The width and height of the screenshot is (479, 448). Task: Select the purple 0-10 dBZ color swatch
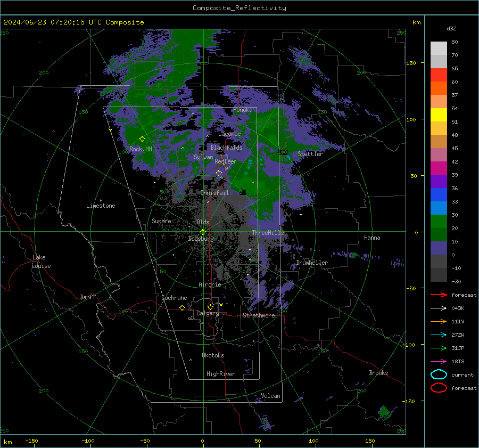[x=439, y=248]
